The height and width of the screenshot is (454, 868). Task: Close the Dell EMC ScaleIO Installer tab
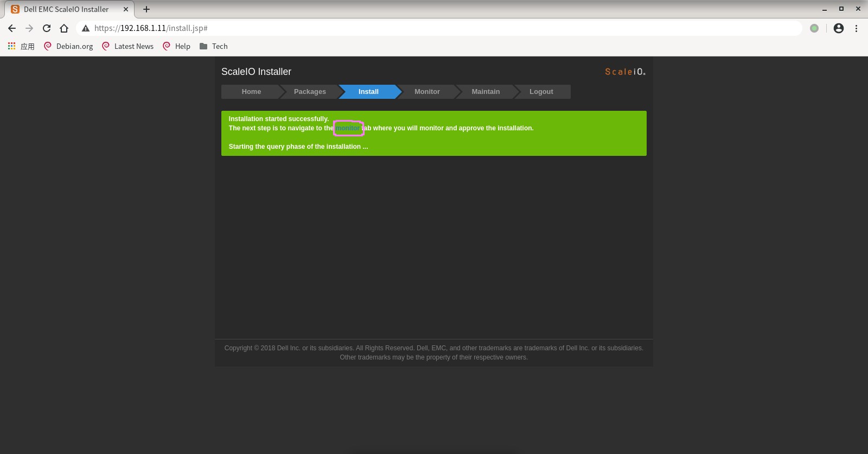tap(126, 9)
